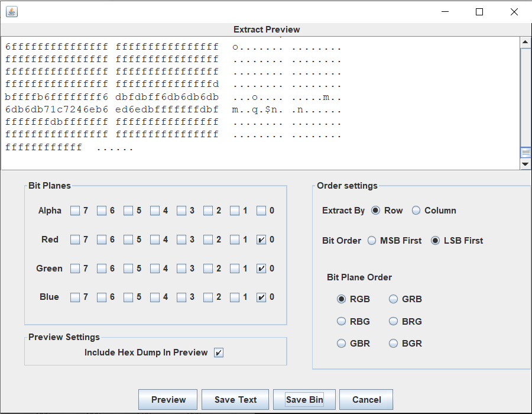The height and width of the screenshot is (414, 532).
Task: Click the ASCII text 'm..q.$n.'
Action: click(x=257, y=110)
